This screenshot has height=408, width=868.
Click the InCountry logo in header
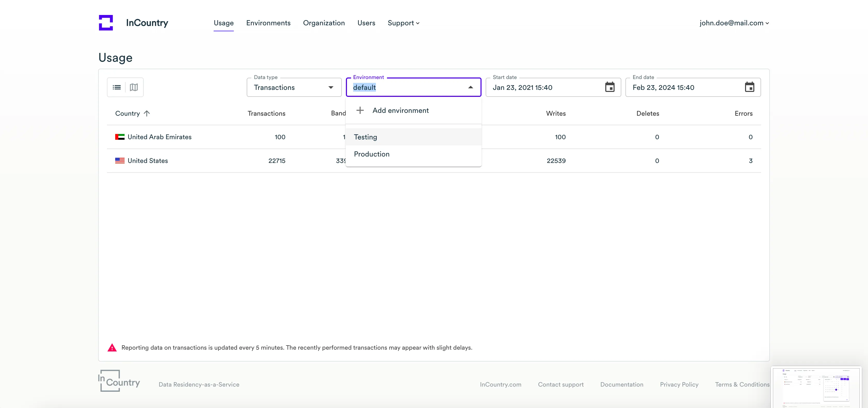pyautogui.click(x=106, y=22)
